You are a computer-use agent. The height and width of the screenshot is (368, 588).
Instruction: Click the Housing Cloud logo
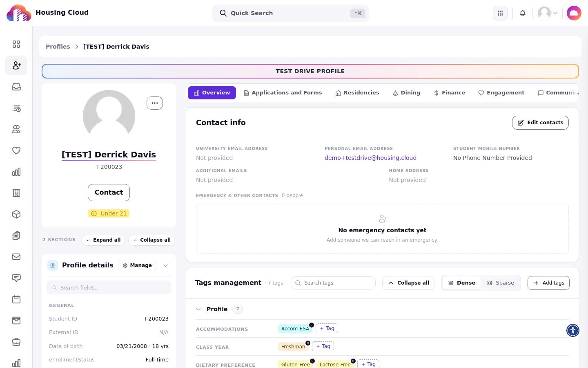(19, 13)
